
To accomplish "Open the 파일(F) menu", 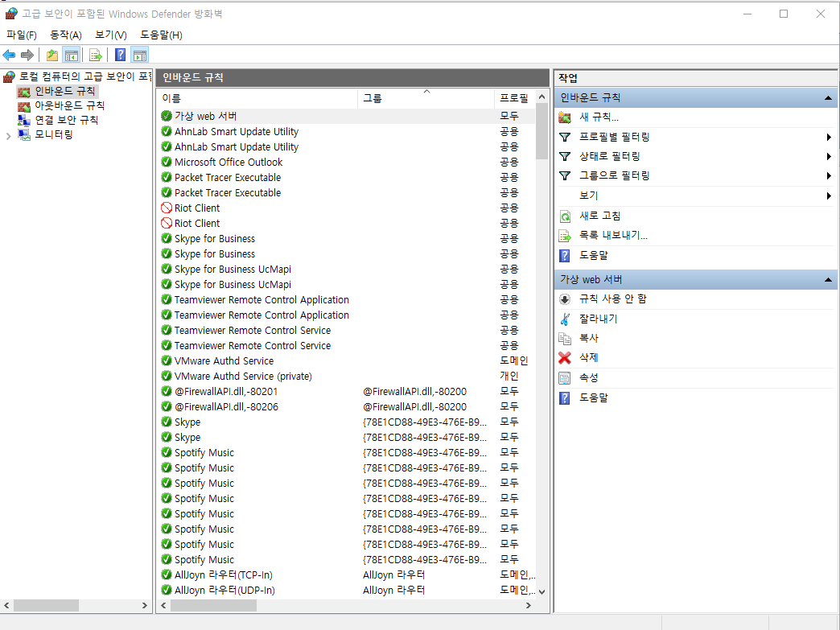I will coord(22,35).
